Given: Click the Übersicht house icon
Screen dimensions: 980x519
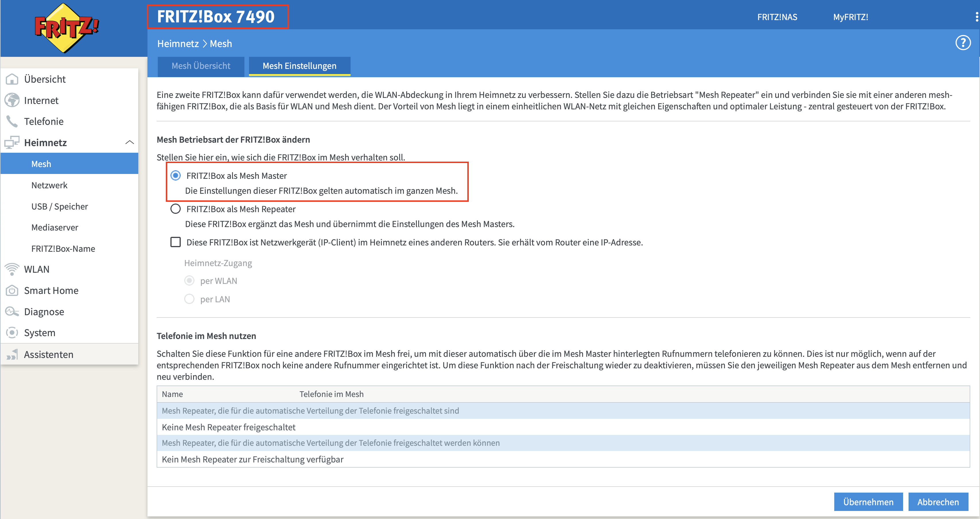Looking at the screenshot, I should (x=12, y=79).
